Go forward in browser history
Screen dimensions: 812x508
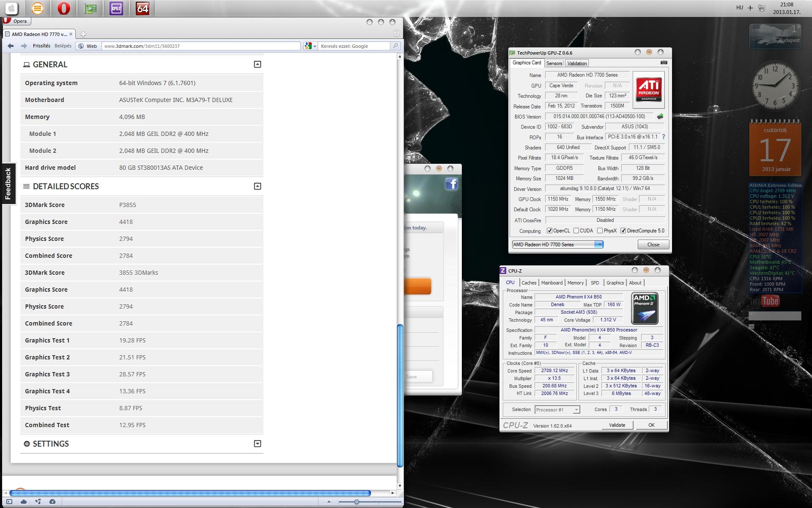tap(24, 46)
